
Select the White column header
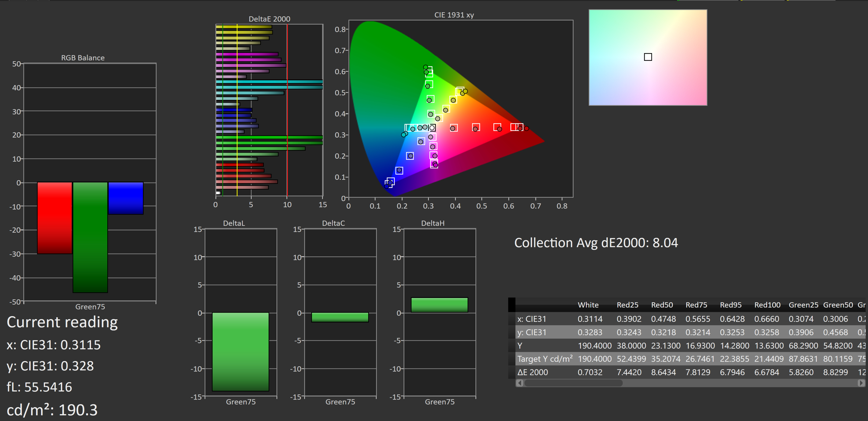click(588, 305)
